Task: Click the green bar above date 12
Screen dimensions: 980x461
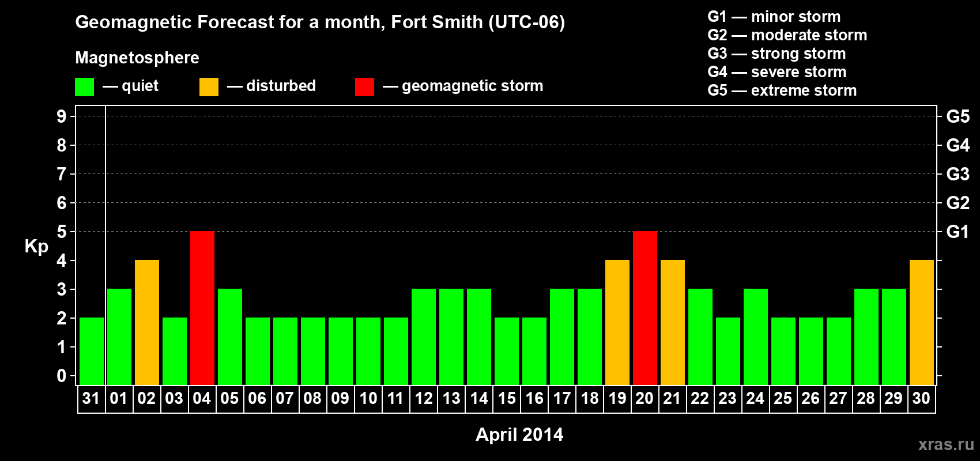Action: coord(424,337)
